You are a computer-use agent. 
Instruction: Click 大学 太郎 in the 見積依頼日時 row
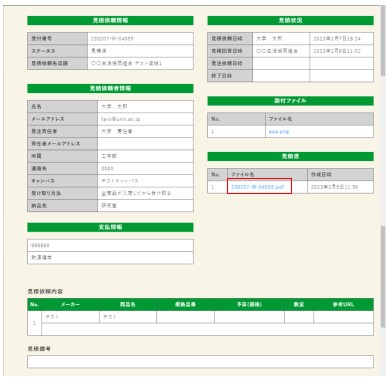[269, 39]
